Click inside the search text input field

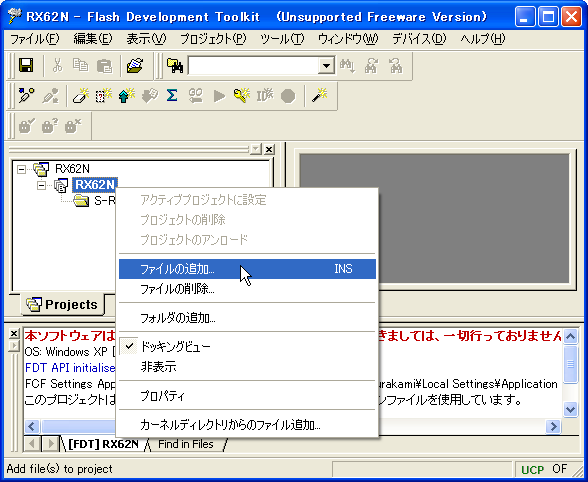(254, 66)
